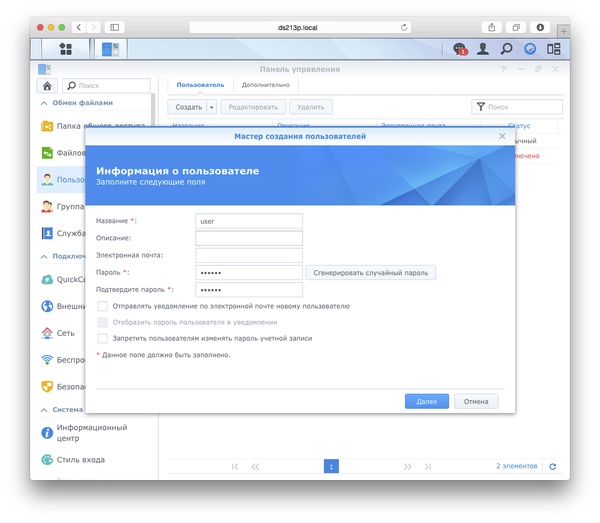Click the Далее button
The height and width of the screenshot is (523, 600).
point(427,401)
